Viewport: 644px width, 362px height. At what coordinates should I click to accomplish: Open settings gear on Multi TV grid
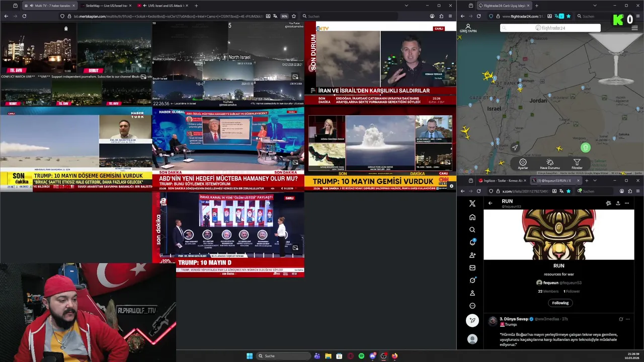click(451, 186)
